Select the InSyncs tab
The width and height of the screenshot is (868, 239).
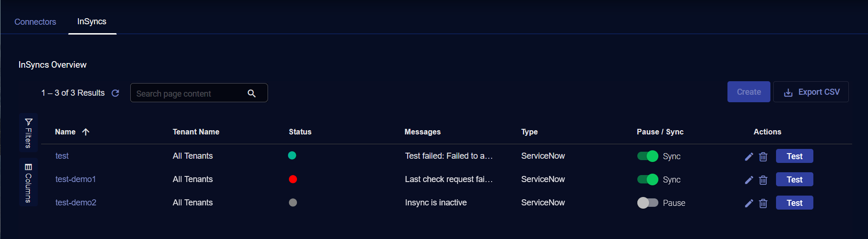point(92,21)
